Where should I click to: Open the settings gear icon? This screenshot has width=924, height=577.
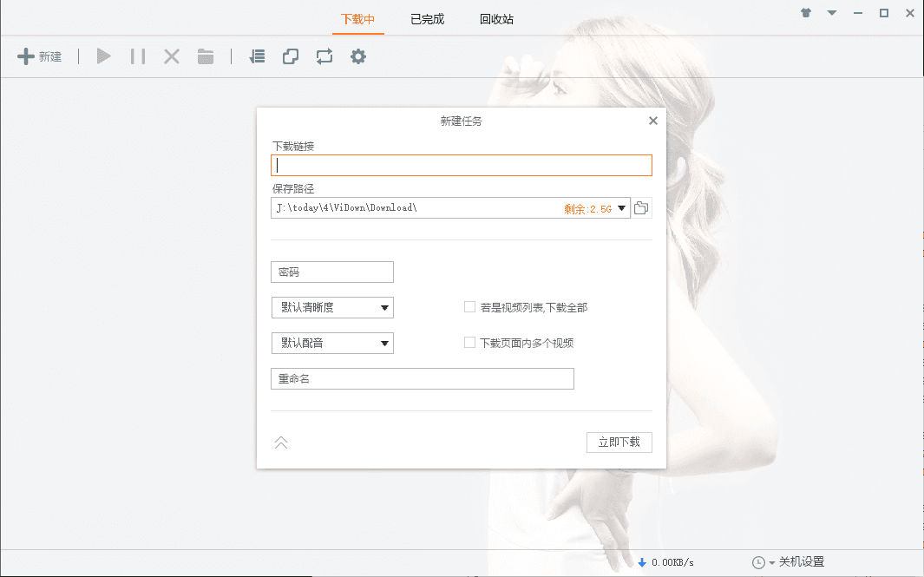point(357,56)
